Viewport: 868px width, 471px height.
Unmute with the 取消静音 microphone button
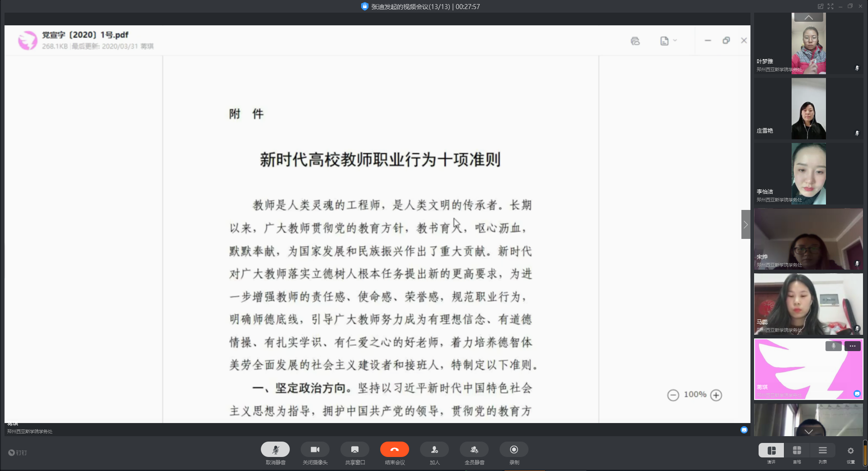(275, 449)
